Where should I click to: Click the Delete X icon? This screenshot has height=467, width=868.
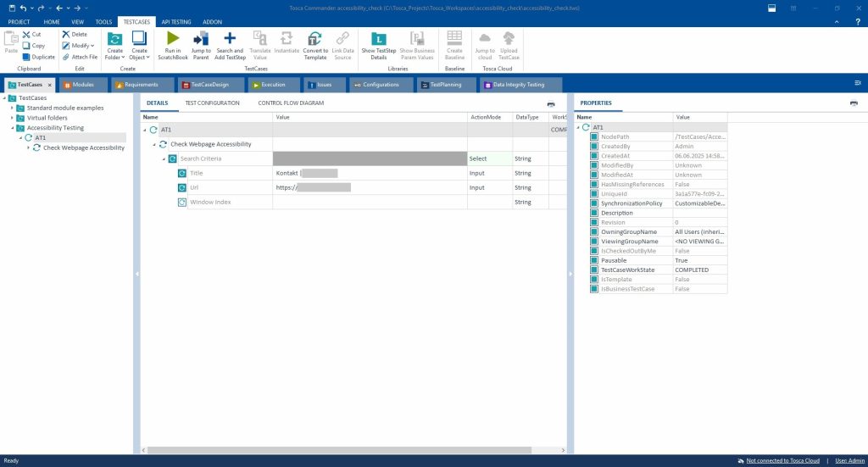[66, 34]
